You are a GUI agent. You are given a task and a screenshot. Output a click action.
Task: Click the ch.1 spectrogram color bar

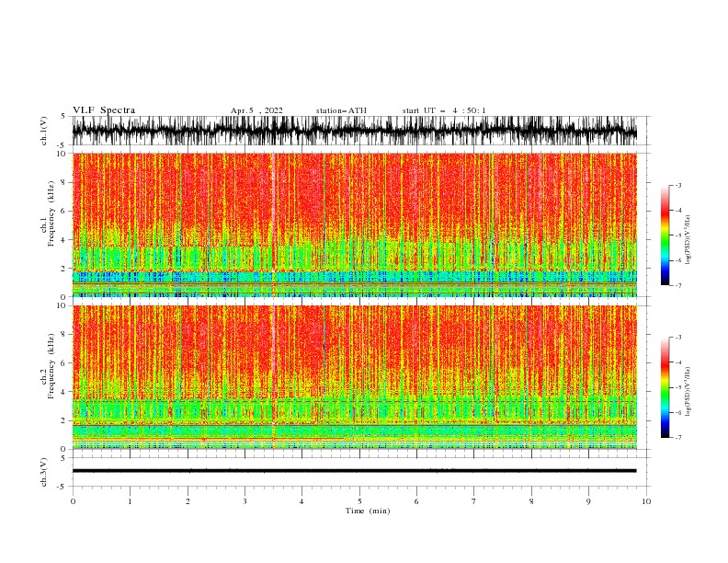665,236
